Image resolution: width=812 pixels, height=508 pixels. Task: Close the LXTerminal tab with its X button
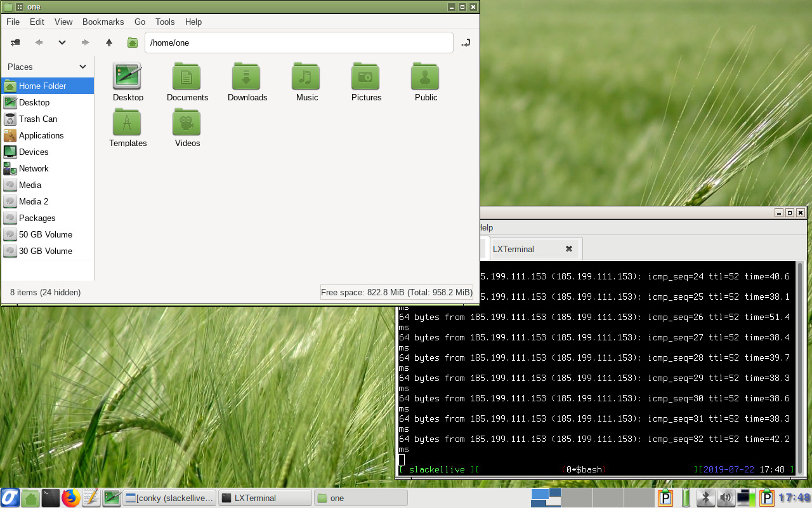568,248
